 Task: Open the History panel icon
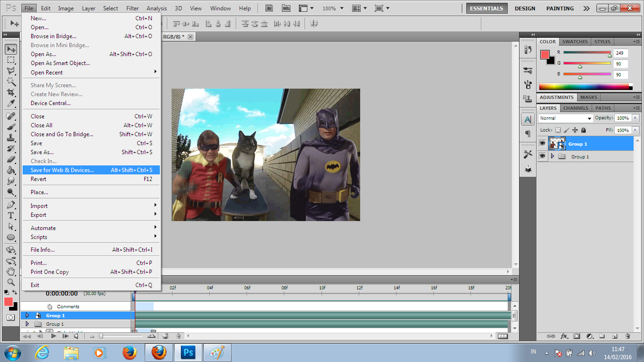click(x=528, y=49)
